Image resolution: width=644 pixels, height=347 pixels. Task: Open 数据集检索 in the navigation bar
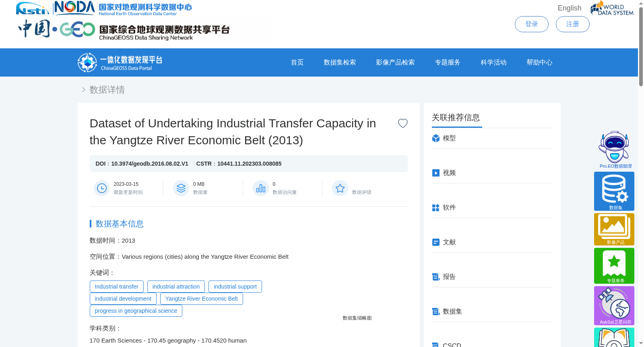tap(340, 62)
